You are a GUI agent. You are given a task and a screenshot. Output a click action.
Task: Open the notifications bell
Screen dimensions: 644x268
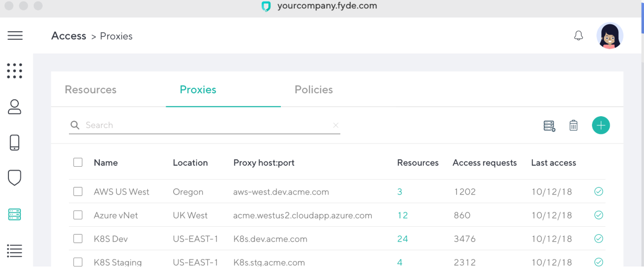(579, 36)
